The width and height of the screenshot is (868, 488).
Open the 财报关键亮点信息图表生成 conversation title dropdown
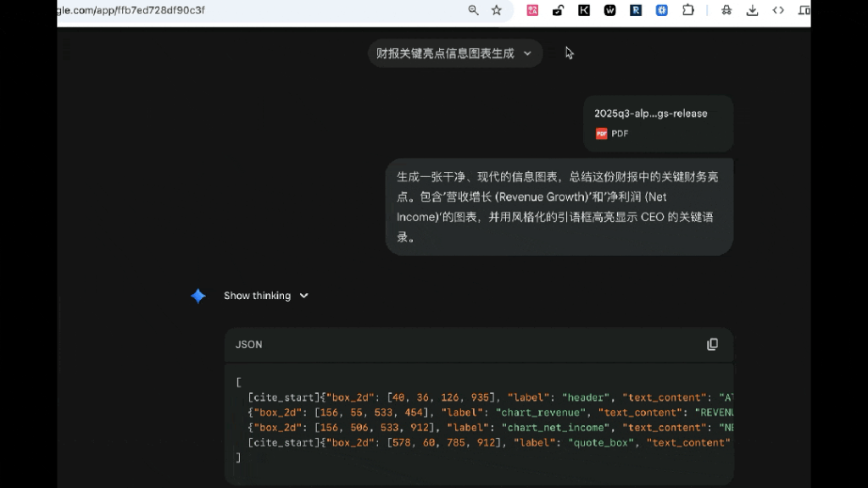454,53
